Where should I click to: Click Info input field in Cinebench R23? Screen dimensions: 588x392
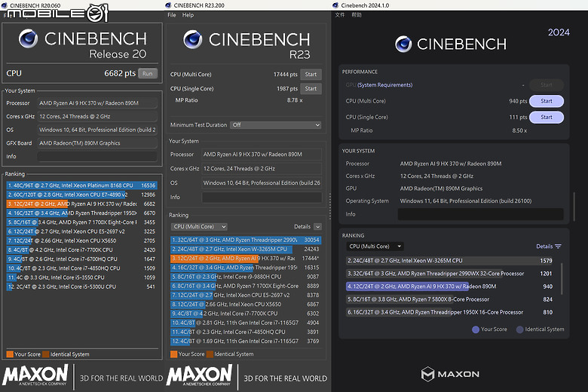262,198
